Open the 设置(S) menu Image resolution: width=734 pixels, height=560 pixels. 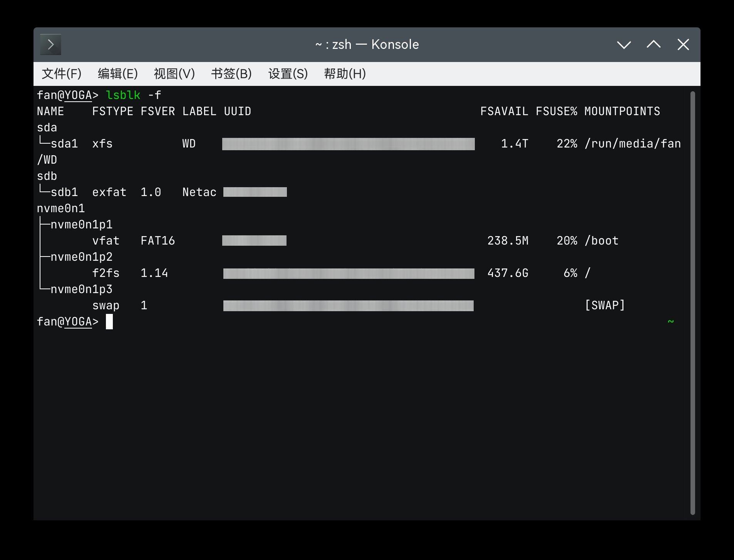coord(288,74)
